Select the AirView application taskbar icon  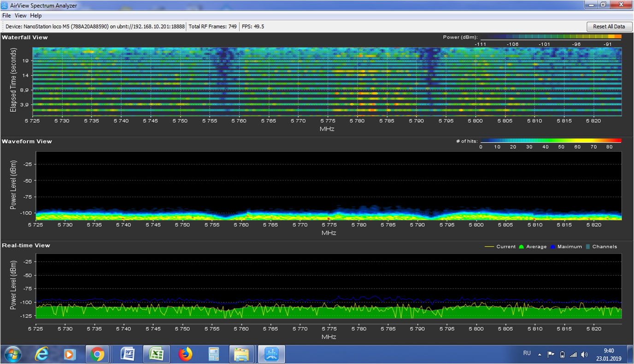pyautogui.click(x=271, y=354)
